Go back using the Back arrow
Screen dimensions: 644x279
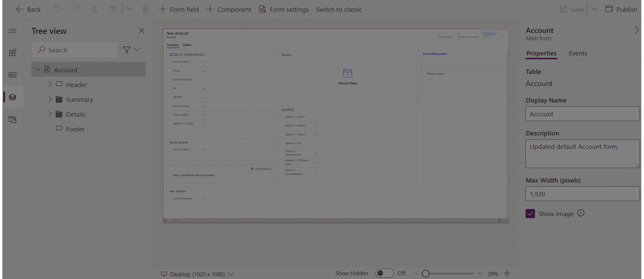coord(28,9)
